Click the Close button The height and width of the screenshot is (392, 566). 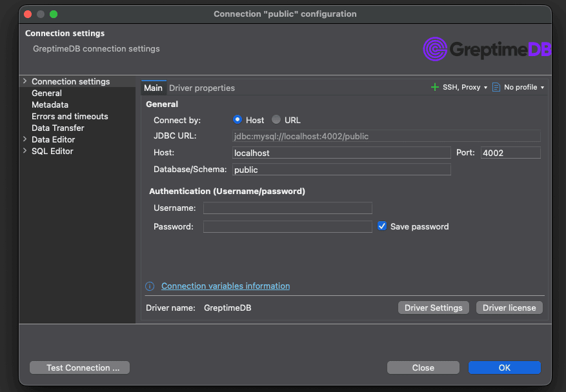[x=423, y=367]
